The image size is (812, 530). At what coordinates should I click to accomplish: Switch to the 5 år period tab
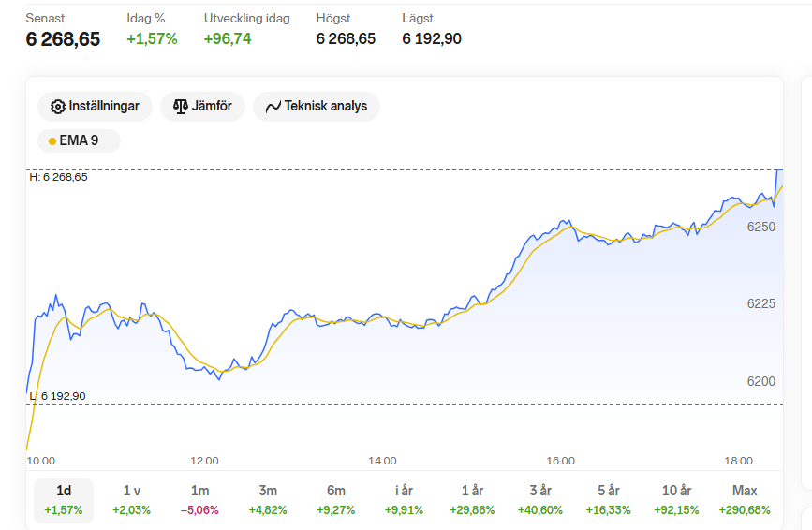(x=609, y=500)
